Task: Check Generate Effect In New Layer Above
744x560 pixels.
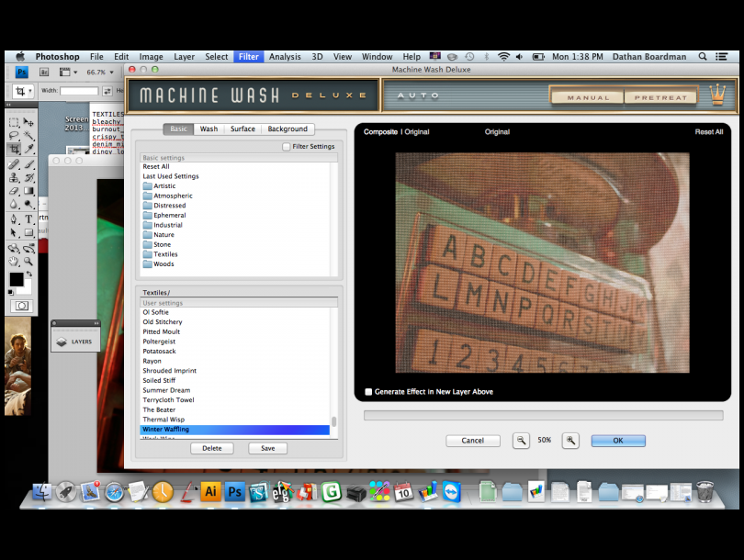Action: click(368, 392)
